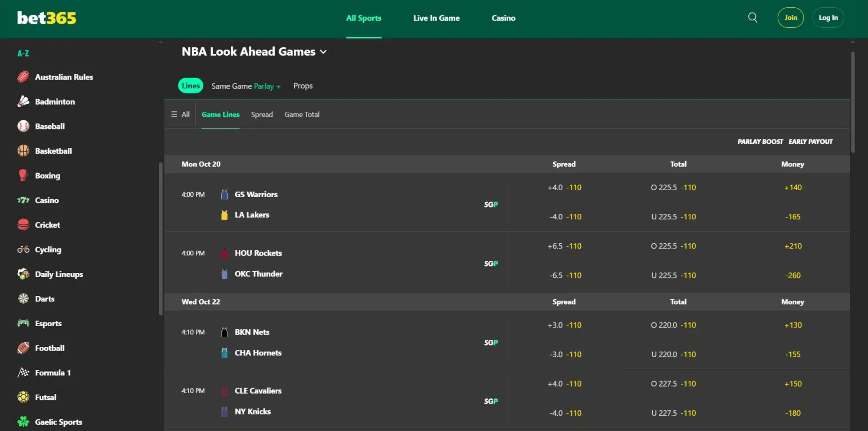Open the Casino top navigation tab
Screen dimensions: 868x431
(503, 18)
